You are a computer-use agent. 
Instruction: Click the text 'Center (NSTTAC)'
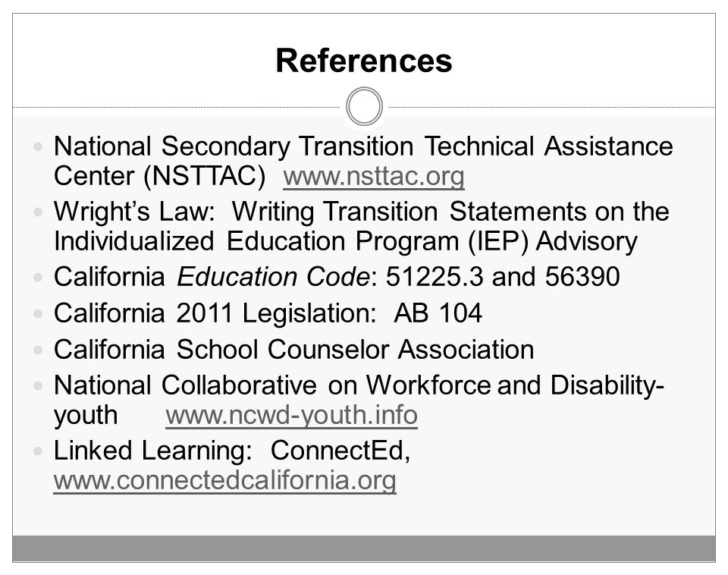(160, 177)
